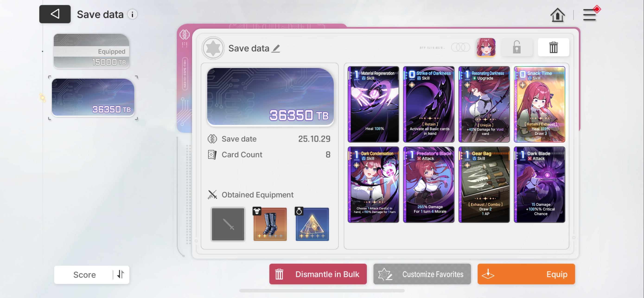Go to the home screen icon
The image size is (644, 298).
click(x=557, y=15)
